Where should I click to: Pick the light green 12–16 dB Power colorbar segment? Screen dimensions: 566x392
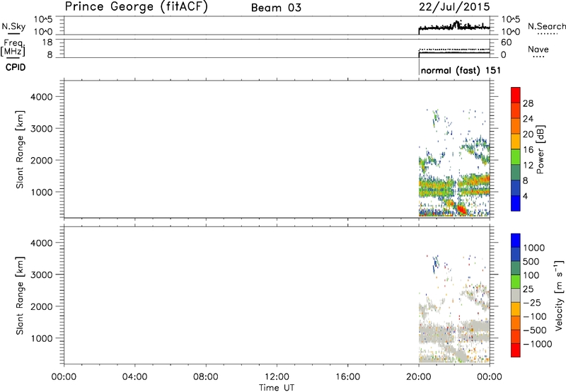[516, 157]
